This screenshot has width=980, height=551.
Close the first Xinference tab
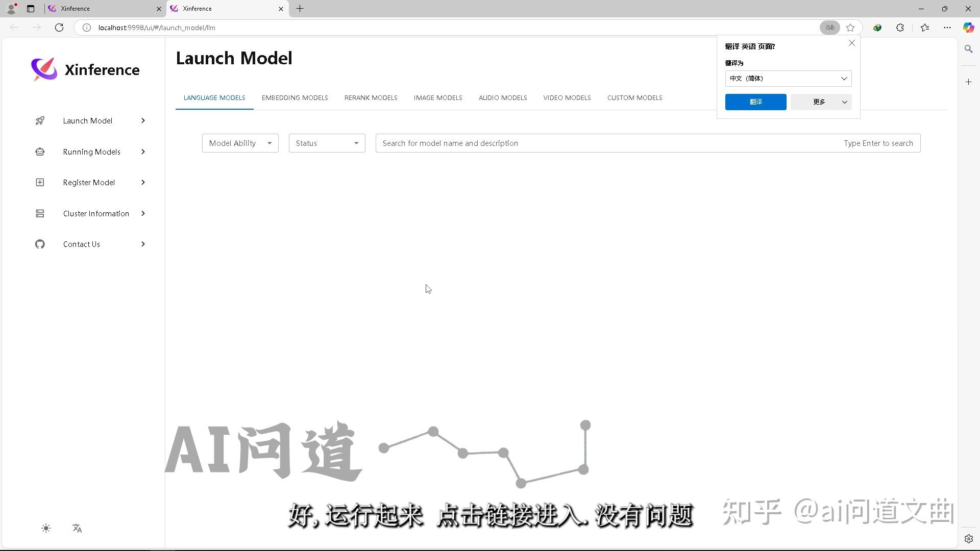pos(159,9)
